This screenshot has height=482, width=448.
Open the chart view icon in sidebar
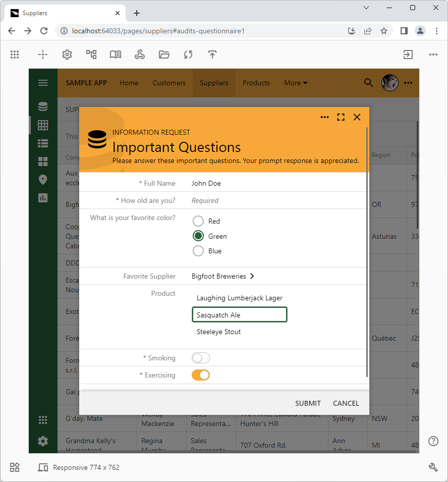click(43, 198)
